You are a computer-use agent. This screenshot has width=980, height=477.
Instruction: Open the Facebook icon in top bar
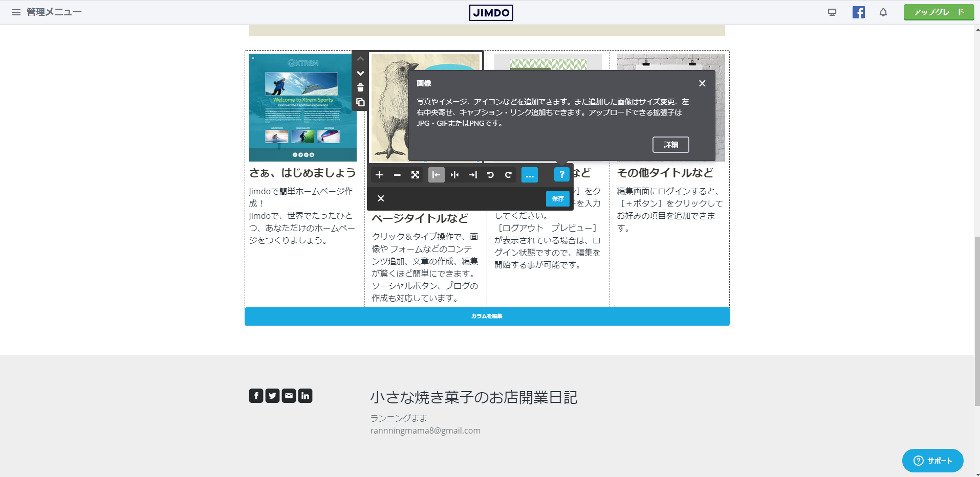858,12
